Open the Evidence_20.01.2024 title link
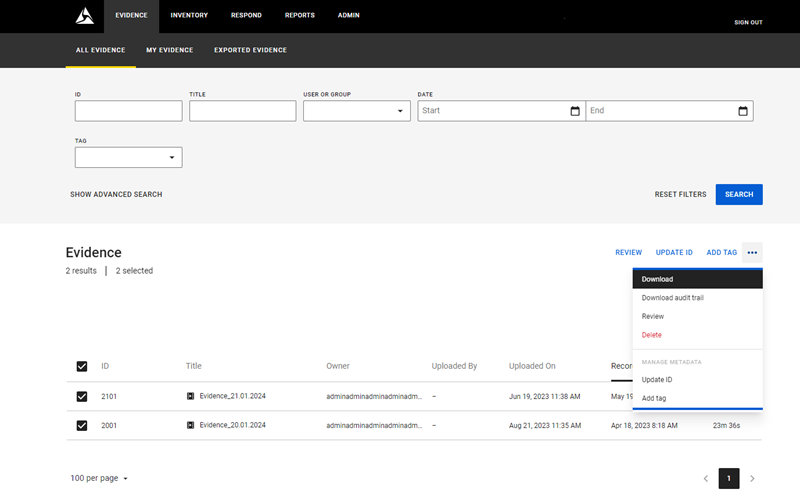800x500 pixels. click(x=233, y=425)
